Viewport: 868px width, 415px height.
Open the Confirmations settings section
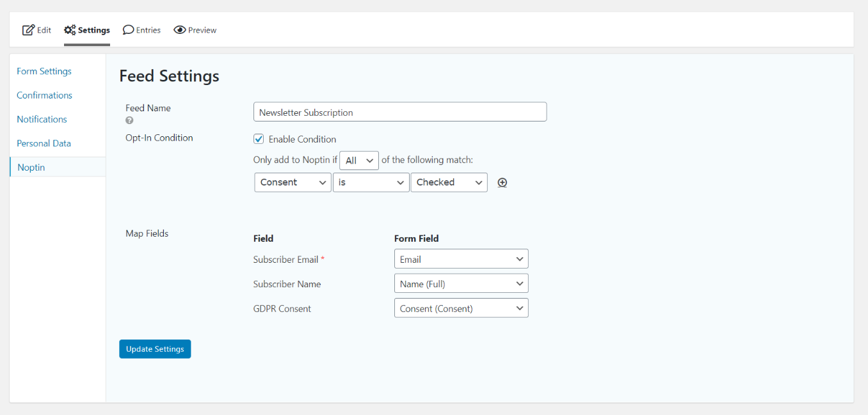[45, 95]
